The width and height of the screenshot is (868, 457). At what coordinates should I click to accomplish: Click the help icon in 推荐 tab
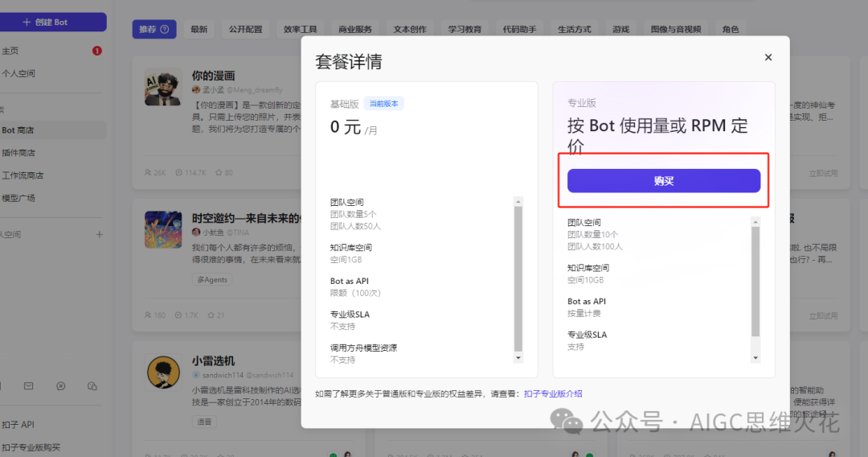(165, 29)
